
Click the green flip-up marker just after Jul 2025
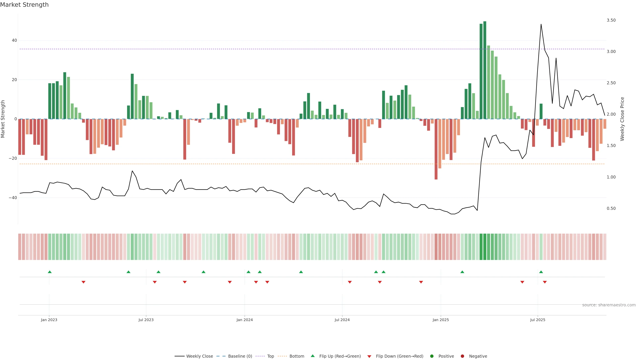pos(541,272)
